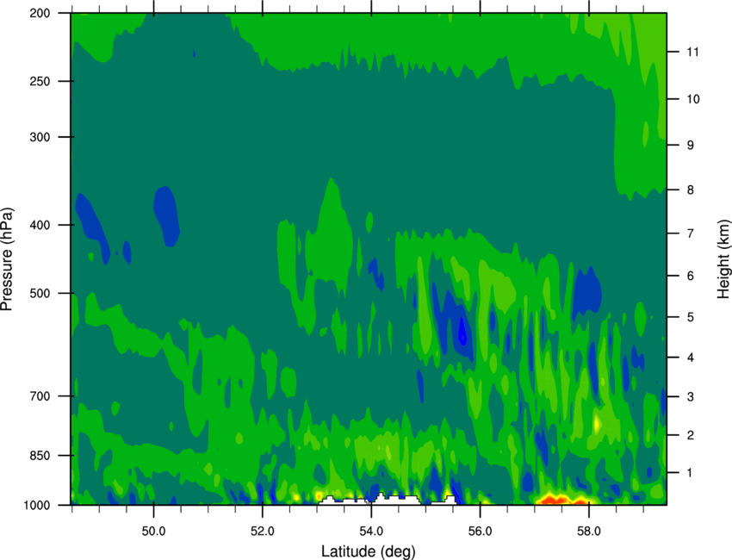Select the 1000 pressure tick label
Viewport: 732px width, 560px height.
[x=36, y=505]
